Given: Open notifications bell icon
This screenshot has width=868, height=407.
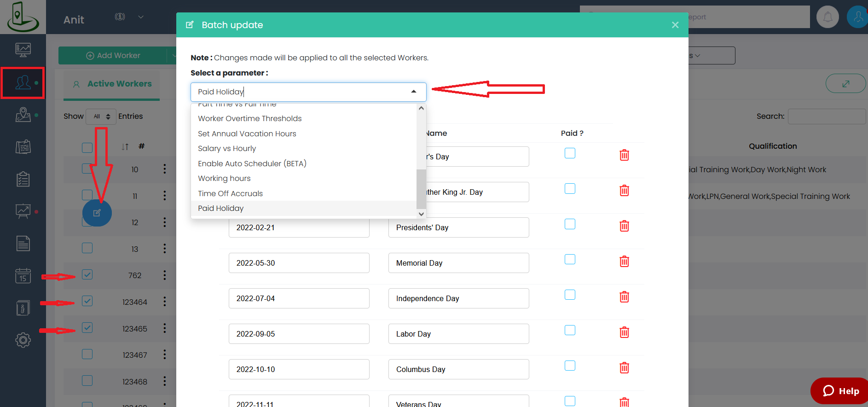Looking at the screenshot, I should click(827, 17).
